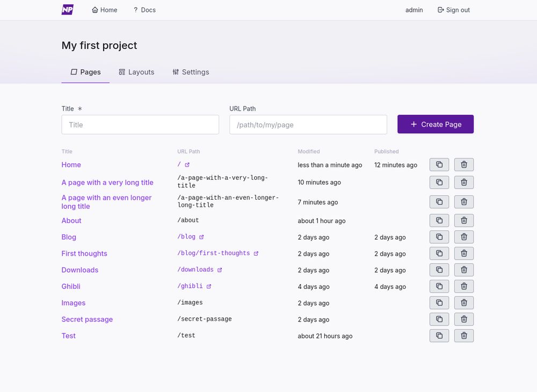Screen dimensions: 537x392
Task: Focus the Title input field
Action: pos(140,125)
